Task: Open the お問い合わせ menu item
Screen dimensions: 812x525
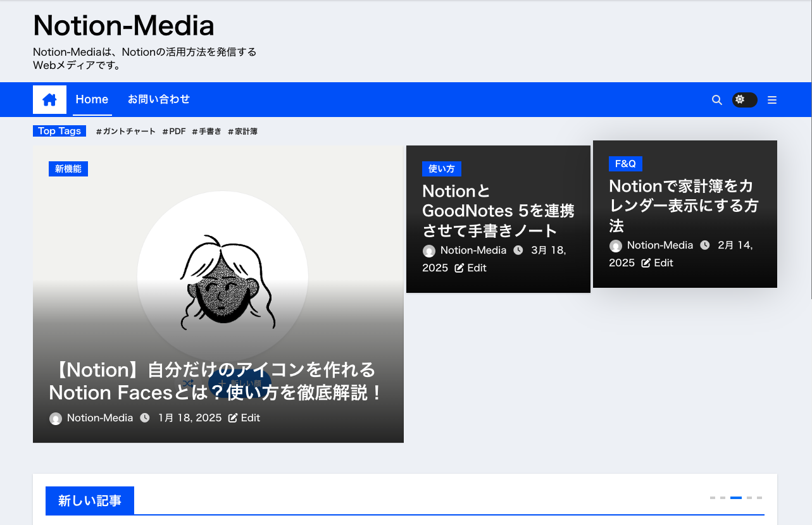Action: pyautogui.click(x=159, y=99)
